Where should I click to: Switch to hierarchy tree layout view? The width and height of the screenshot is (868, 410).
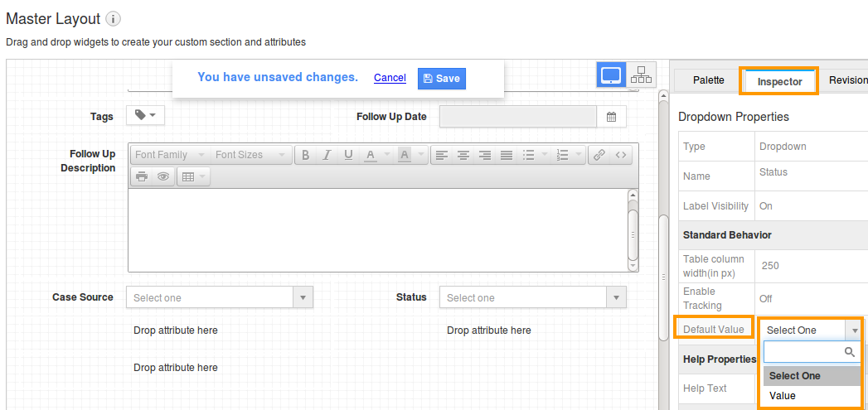[x=641, y=75]
